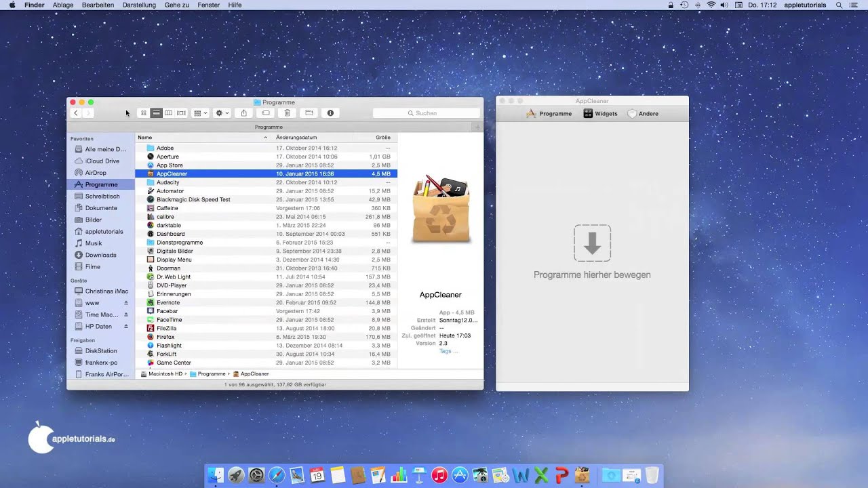Switch Finder to column view
Screen dimensions: 868x488
point(169,113)
